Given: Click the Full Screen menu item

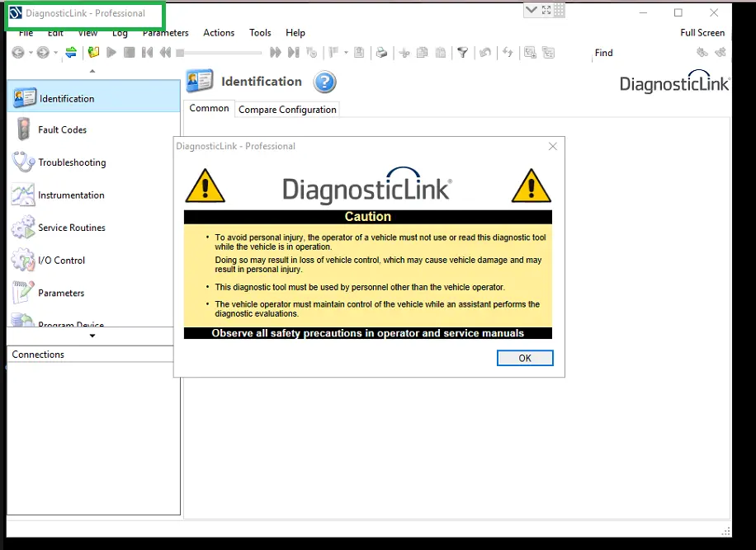Looking at the screenshot, I should coord(702,33).
